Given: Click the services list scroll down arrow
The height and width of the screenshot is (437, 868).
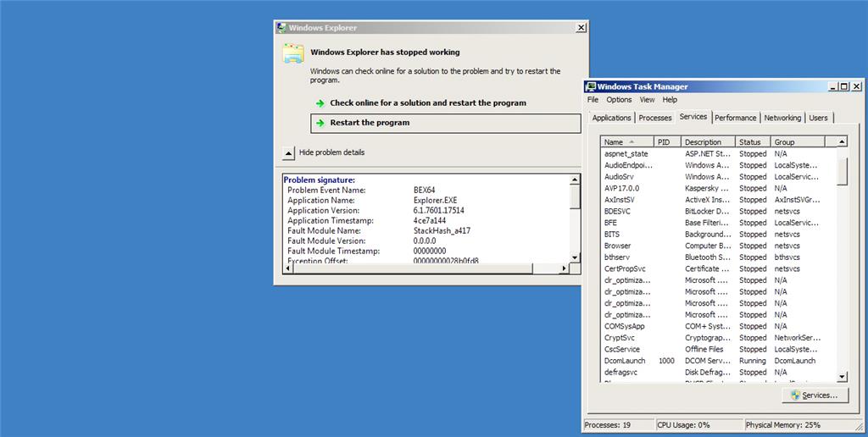Looking at the screenshot, I should (x=842, y=377).
